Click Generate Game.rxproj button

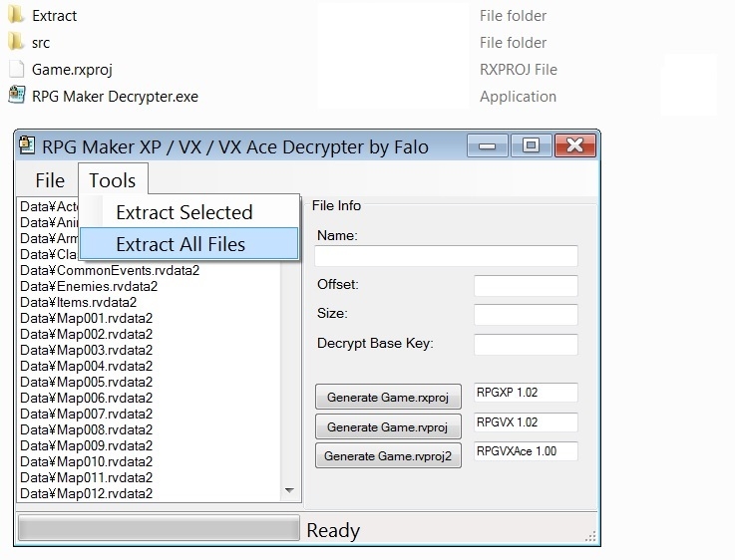(x=388, y=397)
